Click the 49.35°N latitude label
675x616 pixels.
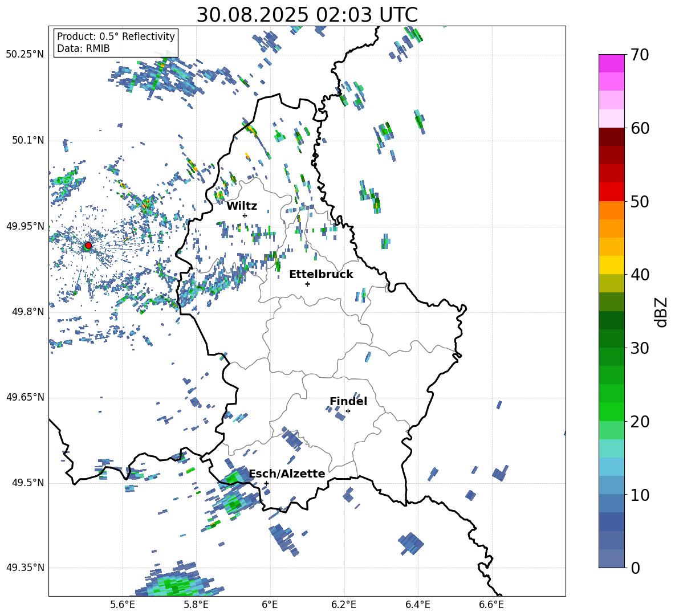pyautogui.click(x=25, y=568)
